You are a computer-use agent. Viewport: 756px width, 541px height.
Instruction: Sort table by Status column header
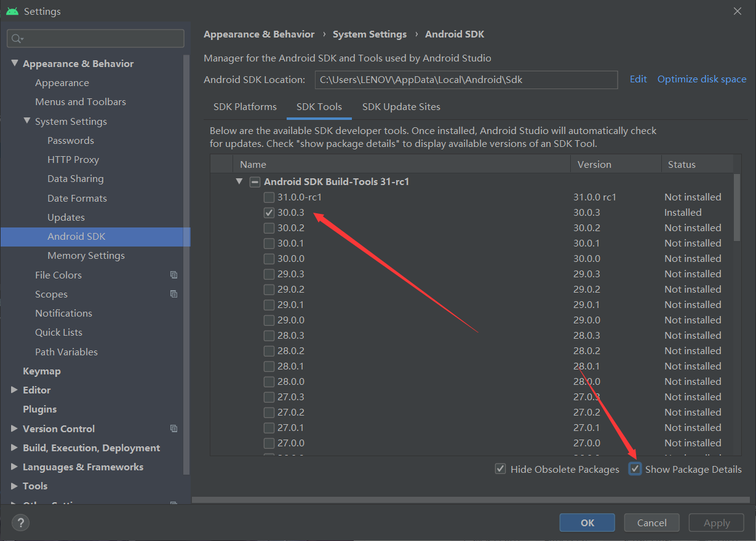point(698,164)
